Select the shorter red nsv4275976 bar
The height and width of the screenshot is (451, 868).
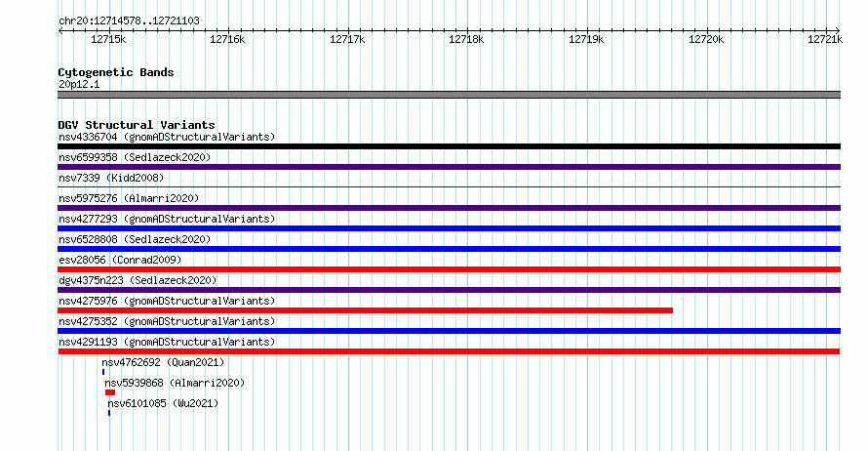[x=366, y=310]
